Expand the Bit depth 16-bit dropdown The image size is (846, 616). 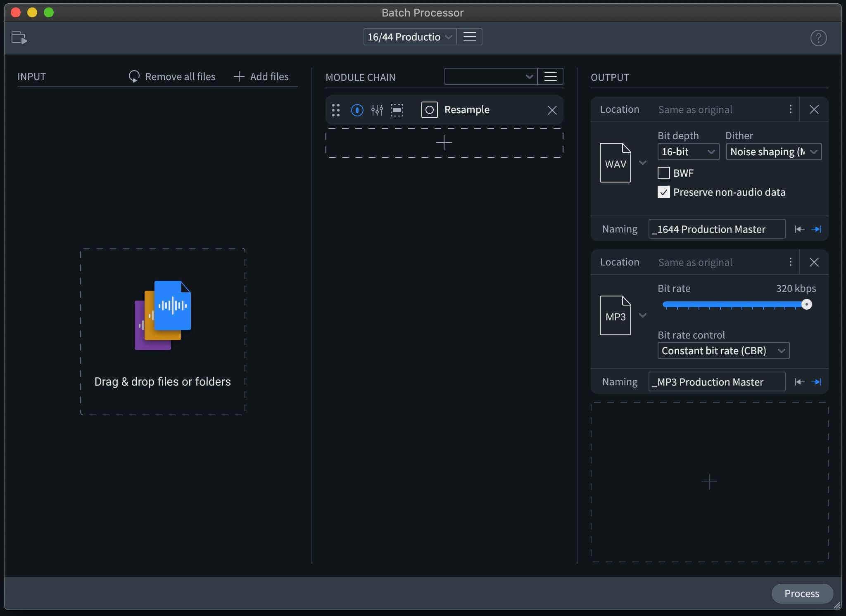pos(688,152)
